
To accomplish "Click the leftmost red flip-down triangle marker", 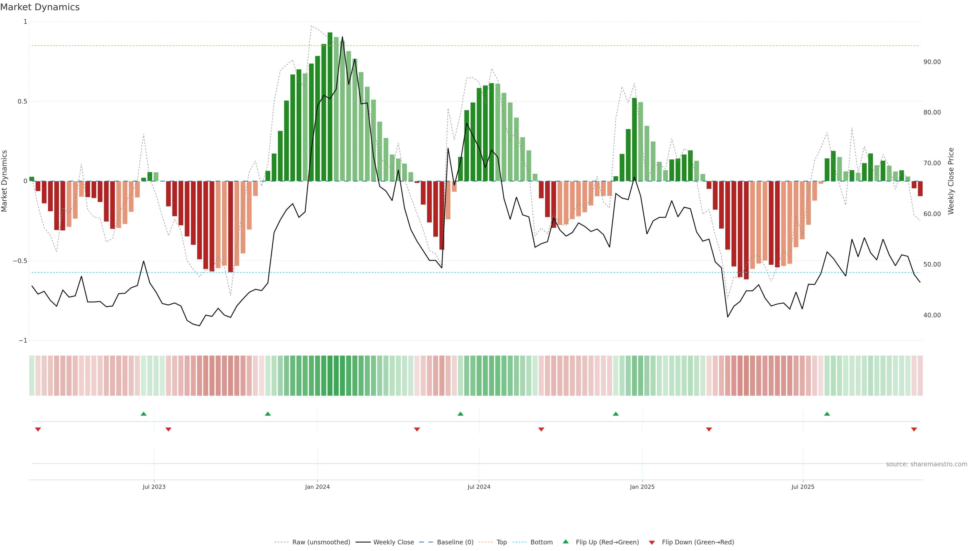I will [x=38, y=429].
